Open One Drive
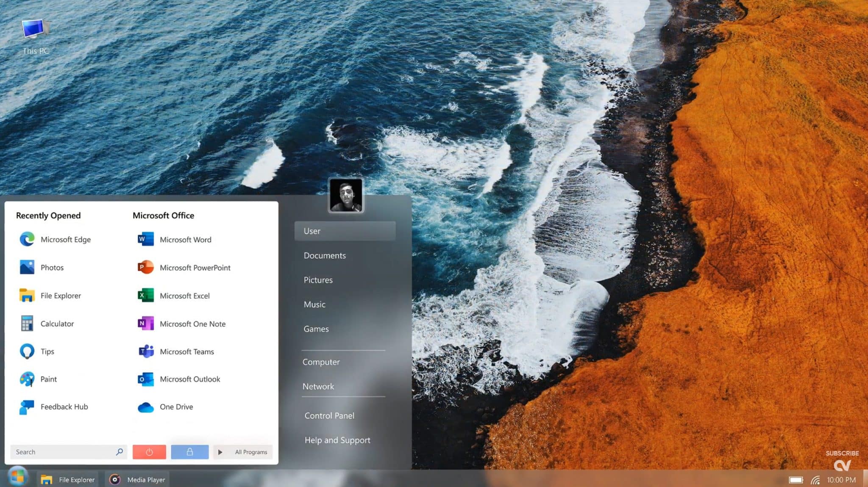868x487 pixels. pos(176,407)
